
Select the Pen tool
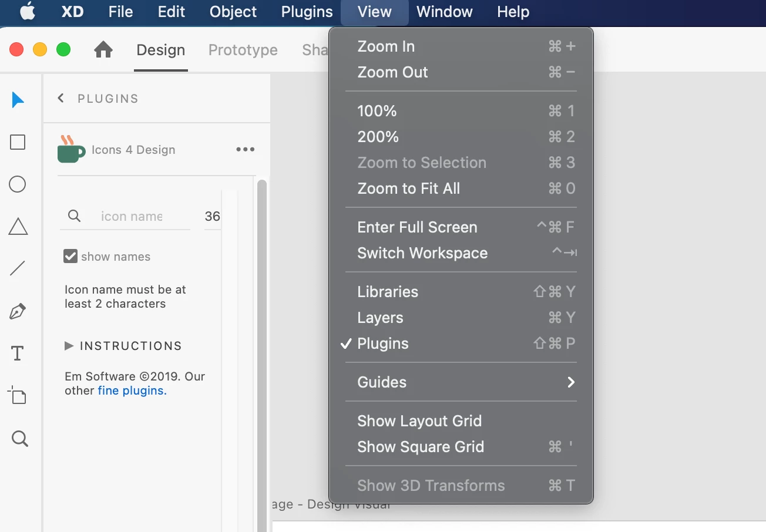tap(18, 311)
